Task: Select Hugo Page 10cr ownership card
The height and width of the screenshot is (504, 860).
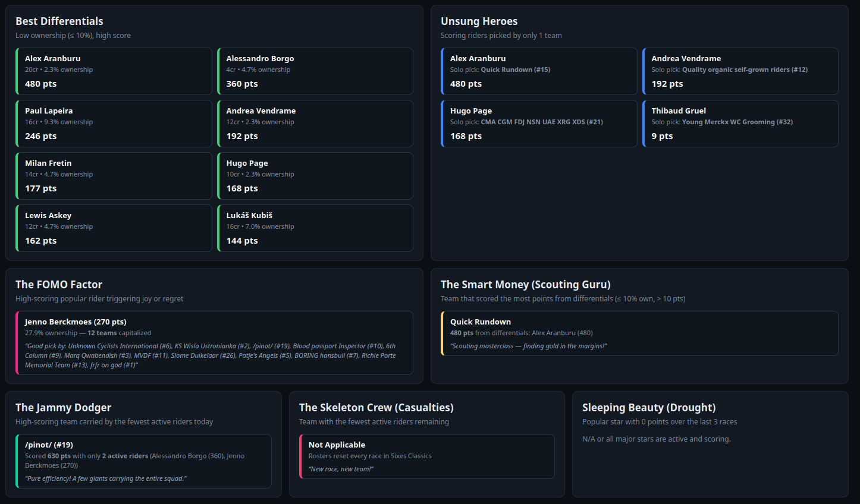Action: click(315, 176)
